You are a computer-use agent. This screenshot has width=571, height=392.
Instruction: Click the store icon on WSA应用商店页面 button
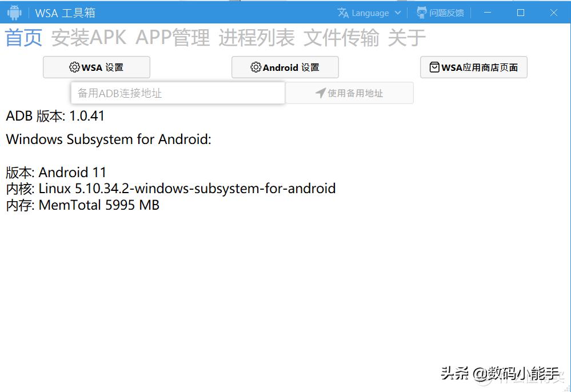(434, 67)
